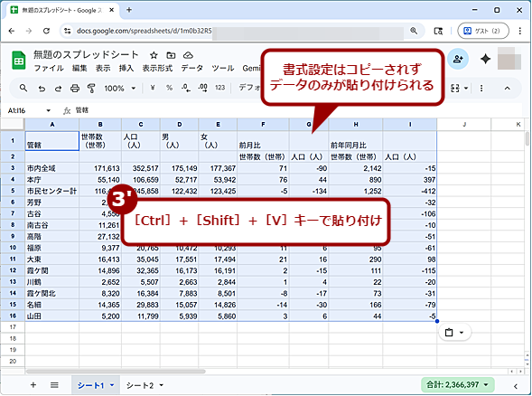
Task: Open the sum 合計 dropdown in status bar
Action: pos(457,385)
